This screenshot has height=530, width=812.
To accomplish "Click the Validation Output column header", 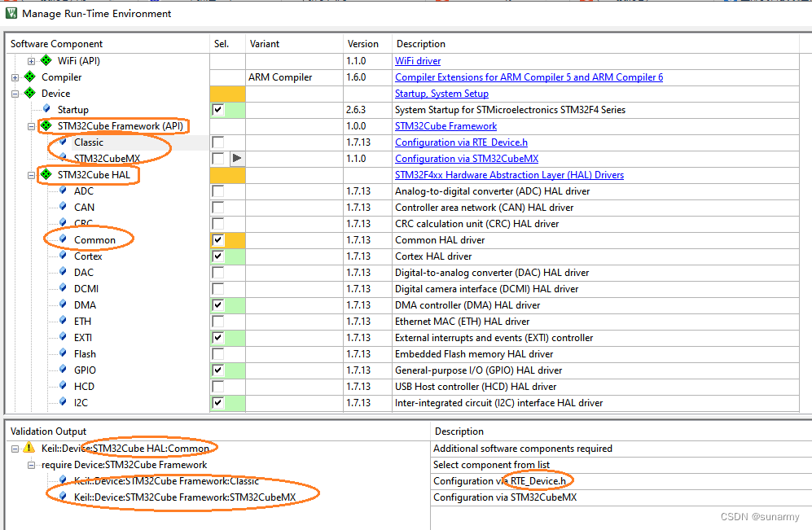I will 217,431.
